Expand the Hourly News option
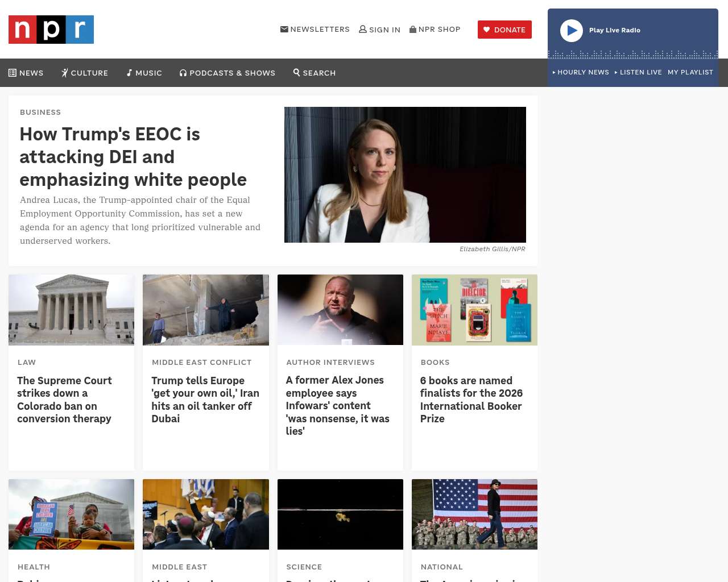The width and height of the screenshot is (728, 582). tap(581, 72)
